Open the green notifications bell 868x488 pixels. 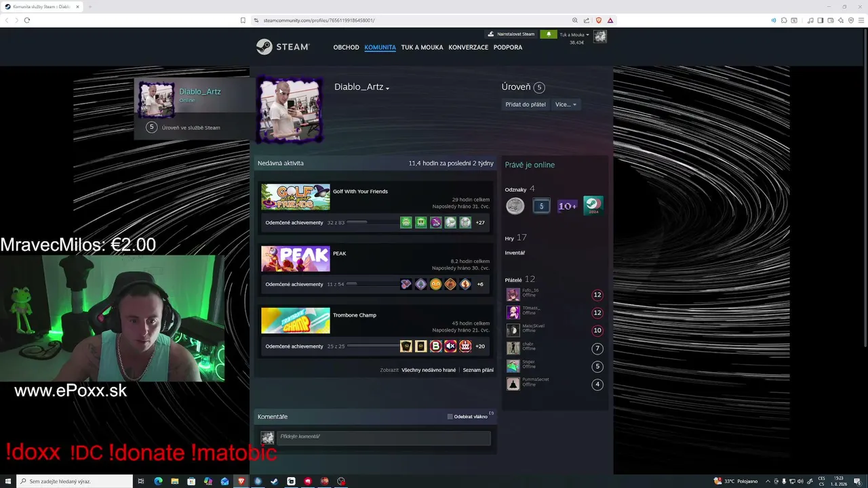tap(549, 34)
